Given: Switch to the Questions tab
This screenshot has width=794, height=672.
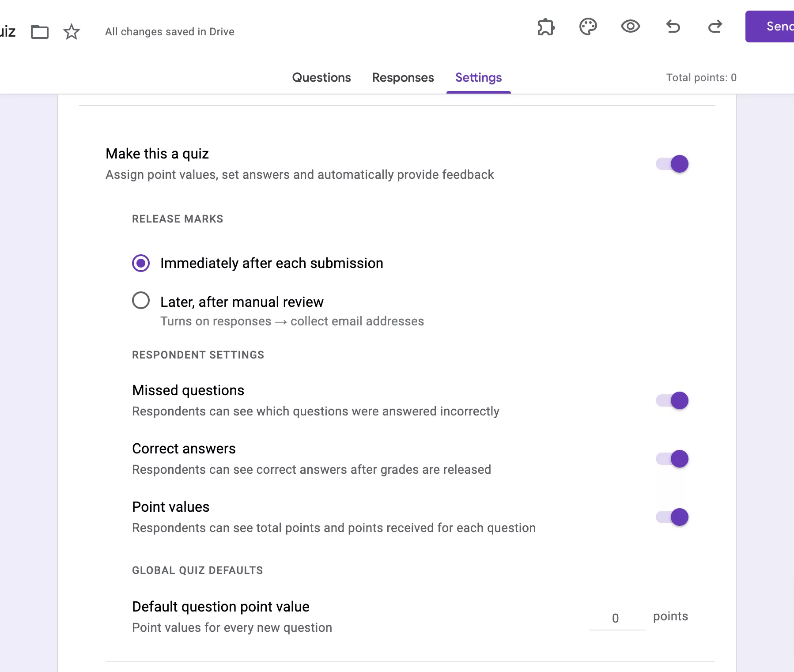Looking at the screenshot, I should coord(321,78).
